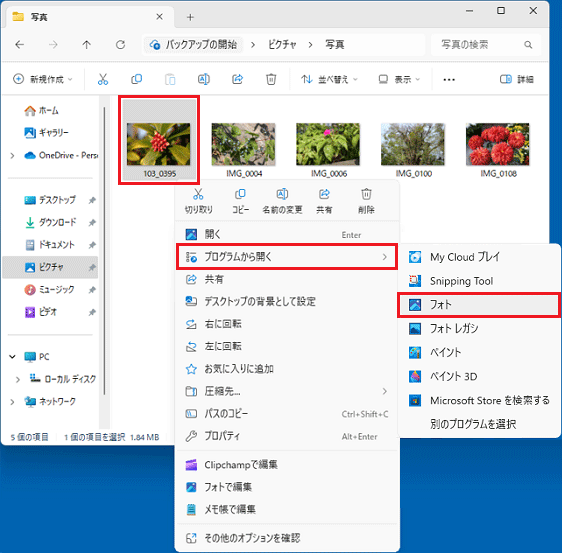The height and width of the screenshot is (553, 562).
Task: Click バックアップの開始 in the address bar
Action: 194,45
